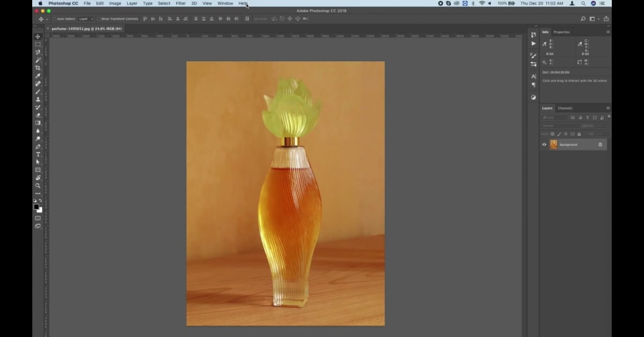Screen dimensions: 644x337
Task: Open the layer blending mode dropdown
Action: (559, 126)
